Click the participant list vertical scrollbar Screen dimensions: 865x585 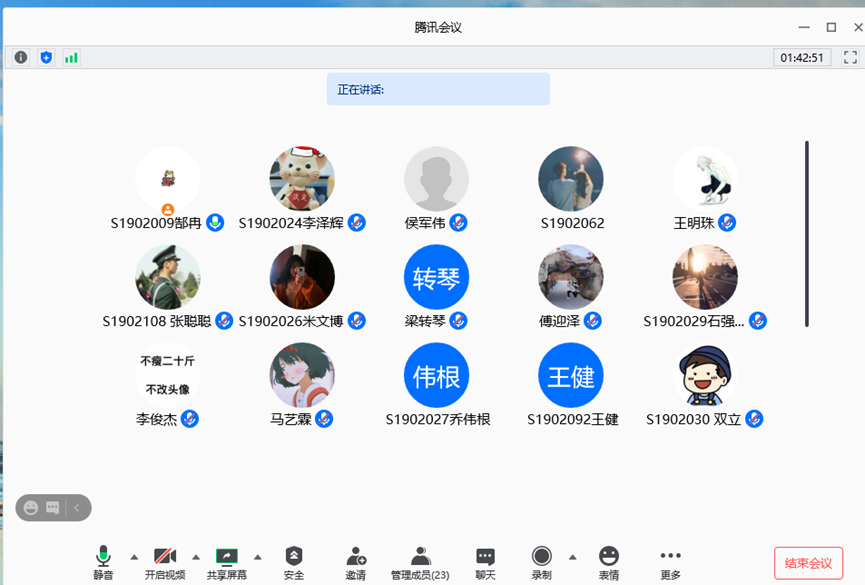806,234
